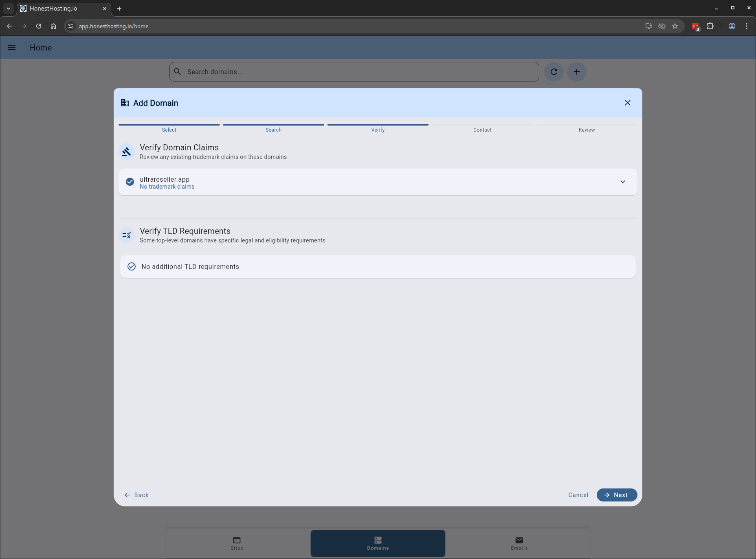This screenshot has height=559, width=756.
Task: Open Chrome's three-dot menu
Action: click(x=747, y=26)
